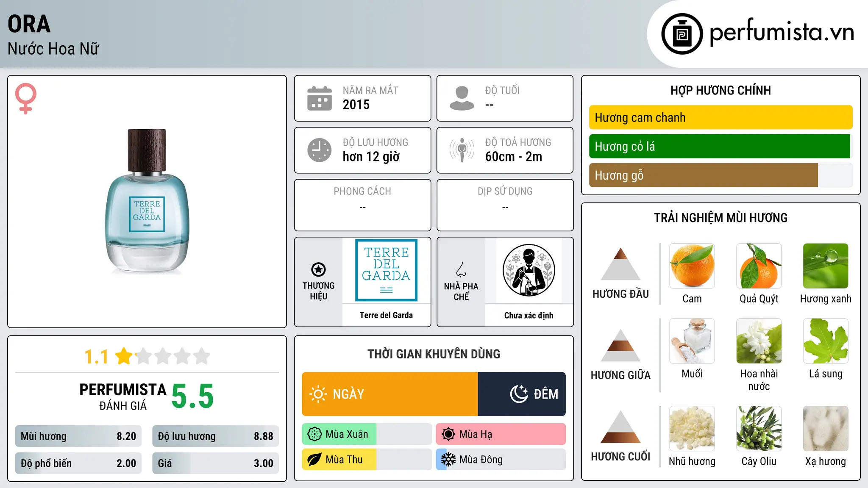Click the green 5.5 Perfumista score
This screenshot has width=868, height=488.
pyautogui.click(x=192, y=396)
